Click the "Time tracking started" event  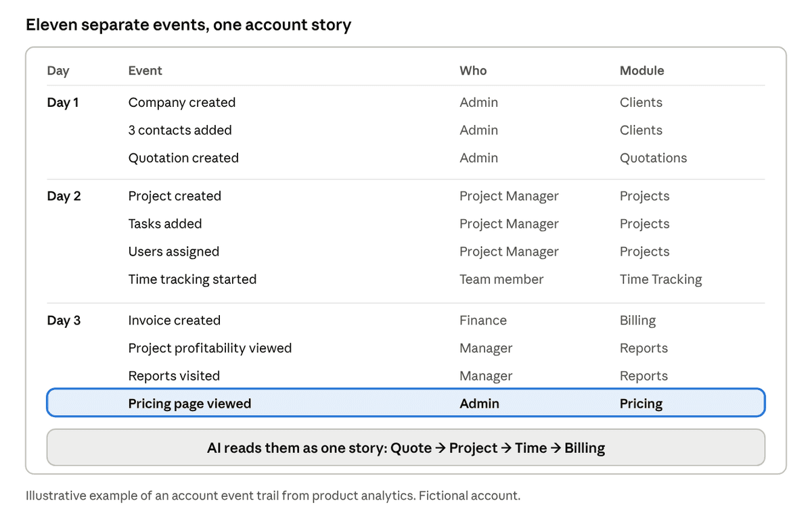(192, 279)
